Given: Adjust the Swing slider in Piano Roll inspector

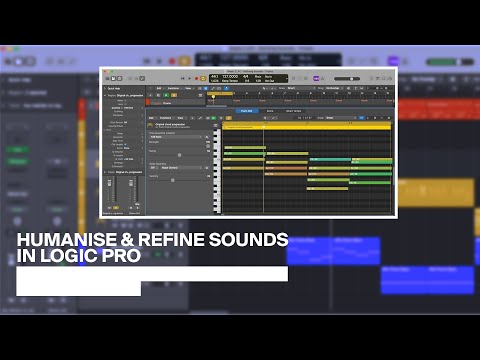Looking at the screenshot, I should point(180,155).
